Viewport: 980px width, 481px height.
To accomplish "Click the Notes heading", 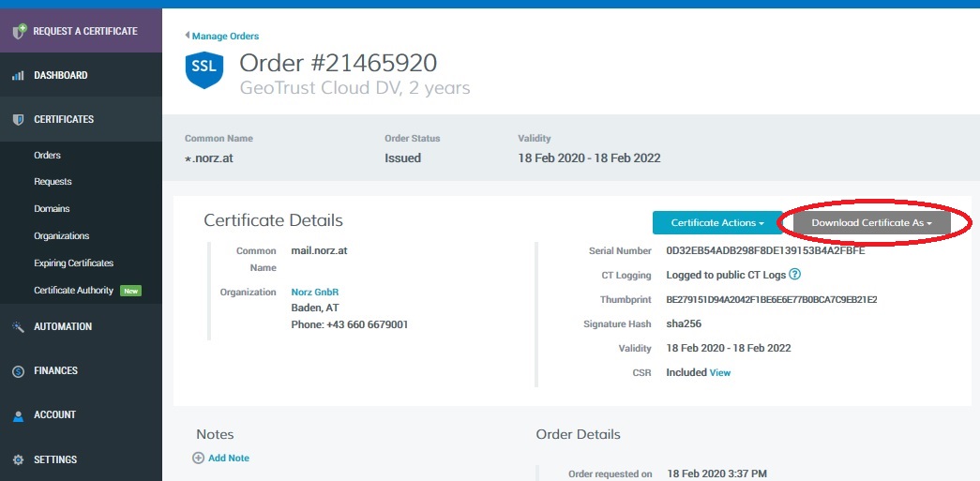I will (215, 434).
